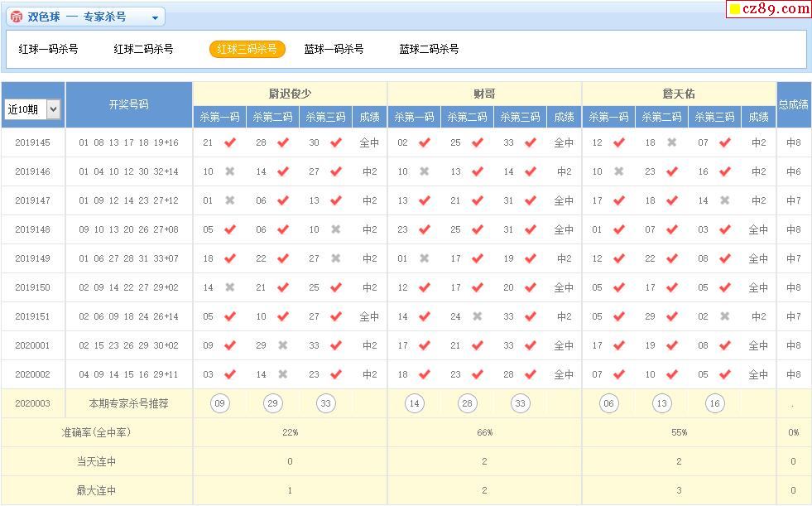Click the cz89.com watermark link

pyautogui.click(x=769, y=9)
